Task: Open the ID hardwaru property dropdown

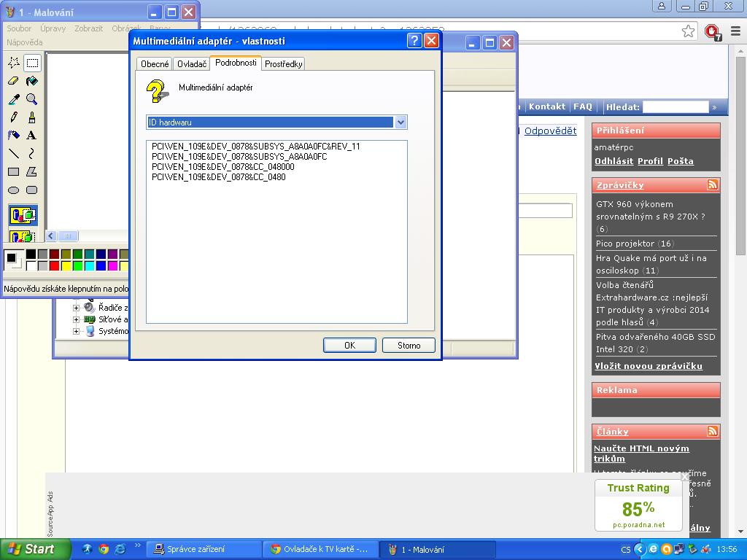Action: pos(400,122)
